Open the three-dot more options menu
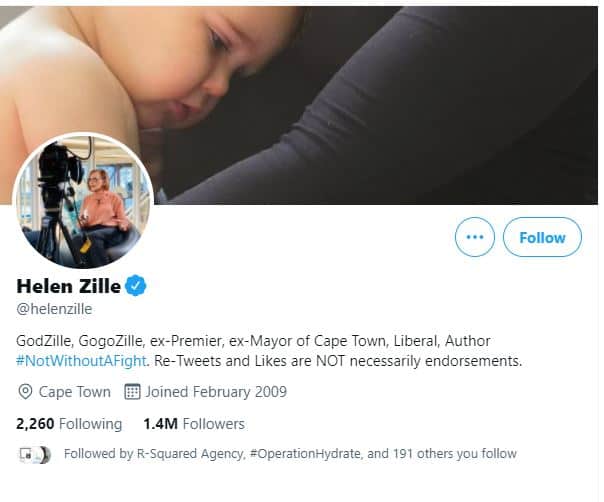Viewport: 604px width, 502px height. pos(474,237)
